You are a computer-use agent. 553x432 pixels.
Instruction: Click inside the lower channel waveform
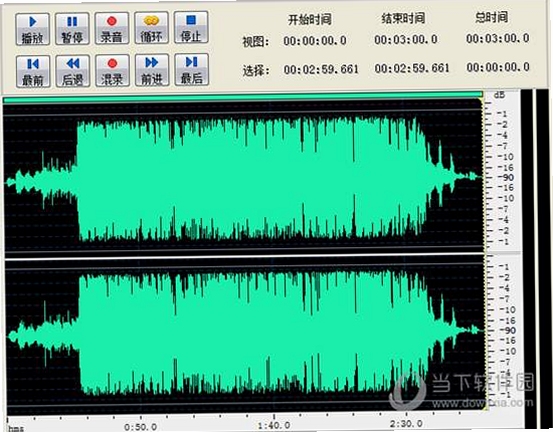click(x=245, y=332)
